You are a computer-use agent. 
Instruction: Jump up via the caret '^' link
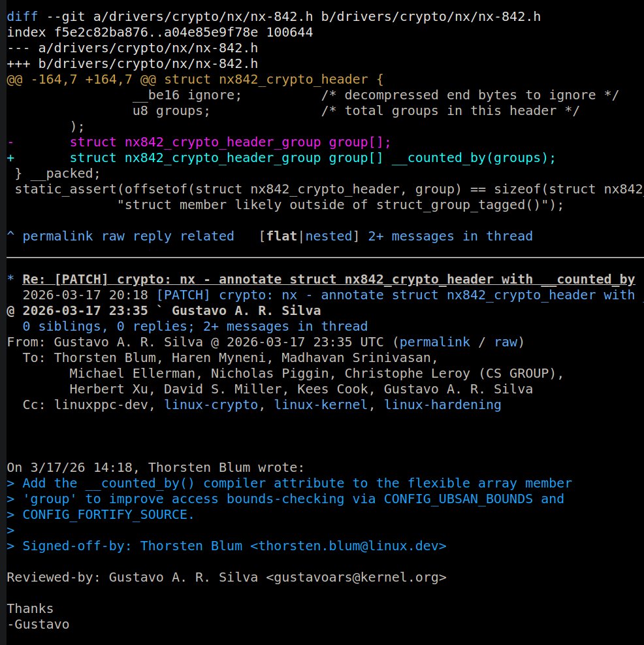10,236
